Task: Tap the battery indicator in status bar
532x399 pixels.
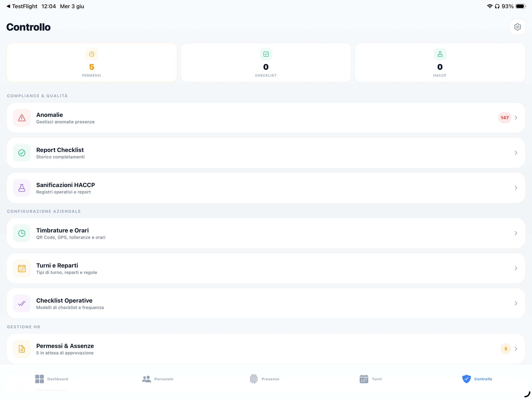Action: (521, 6)
